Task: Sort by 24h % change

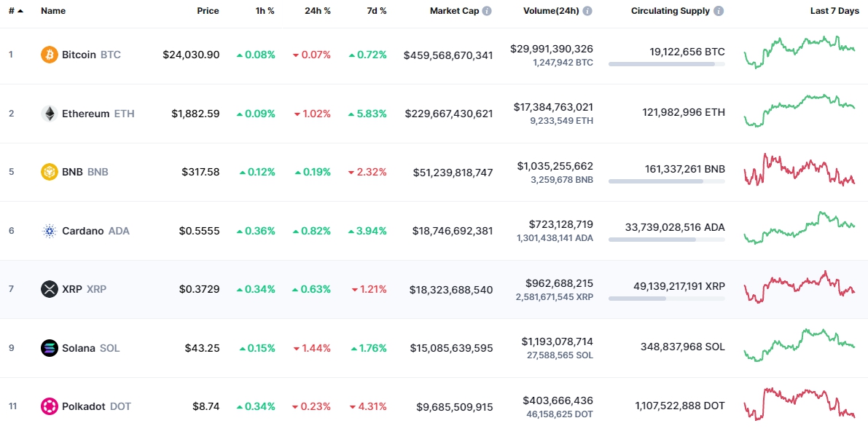Action: point(318,11)
